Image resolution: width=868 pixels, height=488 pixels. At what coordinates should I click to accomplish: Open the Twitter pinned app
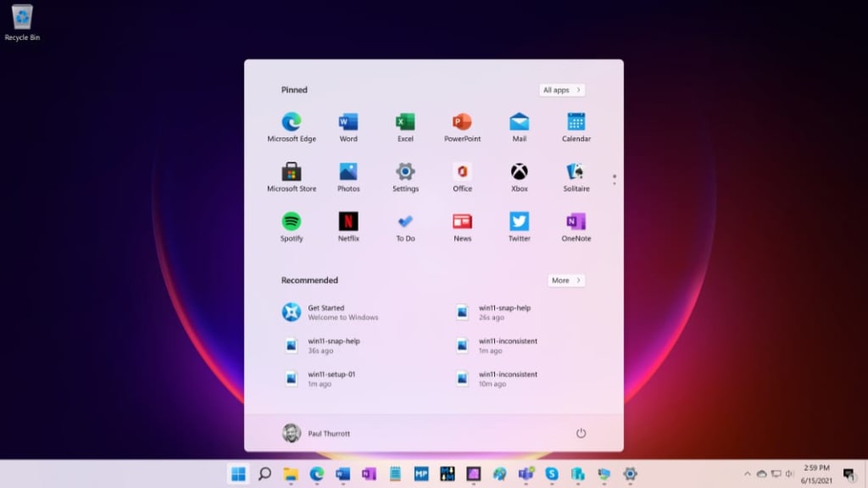pos(519,227)
